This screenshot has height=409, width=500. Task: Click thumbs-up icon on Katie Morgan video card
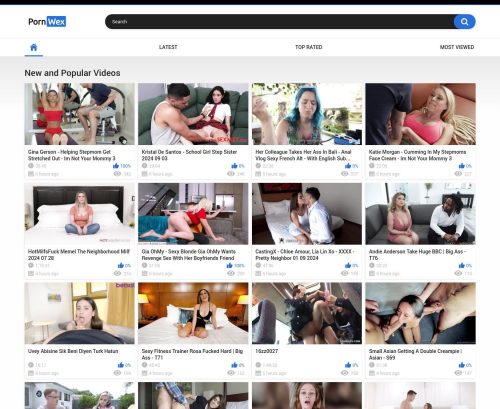[x=462, y=166]
